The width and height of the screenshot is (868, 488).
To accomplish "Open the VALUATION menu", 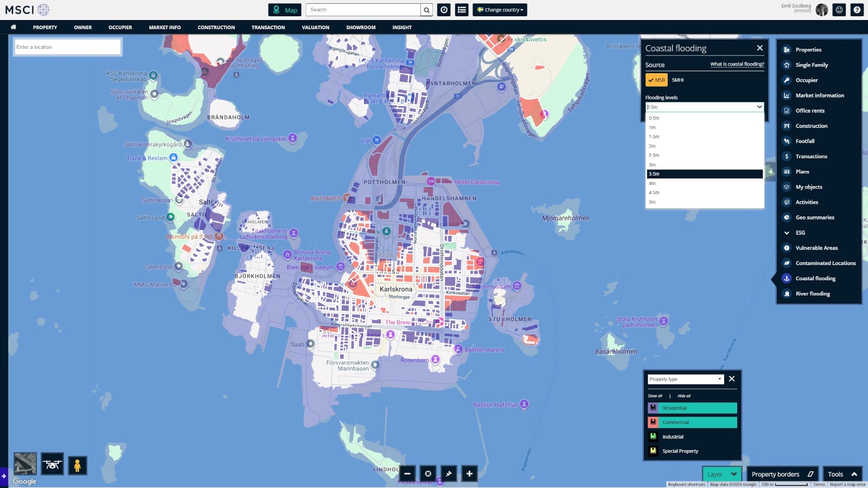I will tap(315, 27).
